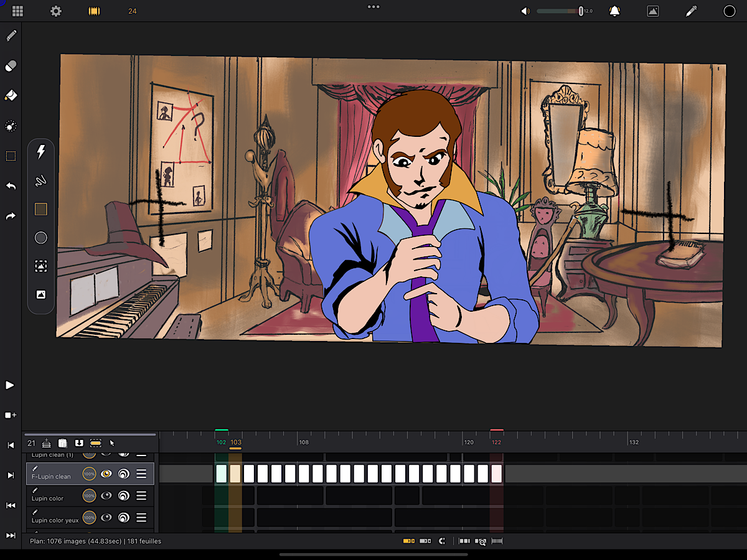
Task: Select the Lupin color yeux layer
Action: (90, 517)
